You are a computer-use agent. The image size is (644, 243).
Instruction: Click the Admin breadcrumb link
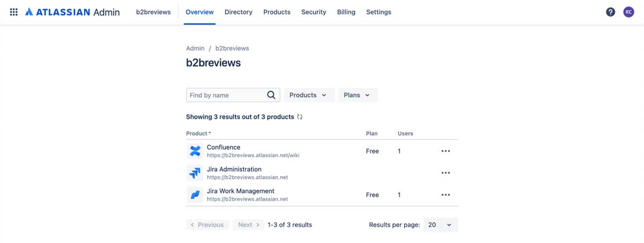(195, 48)
